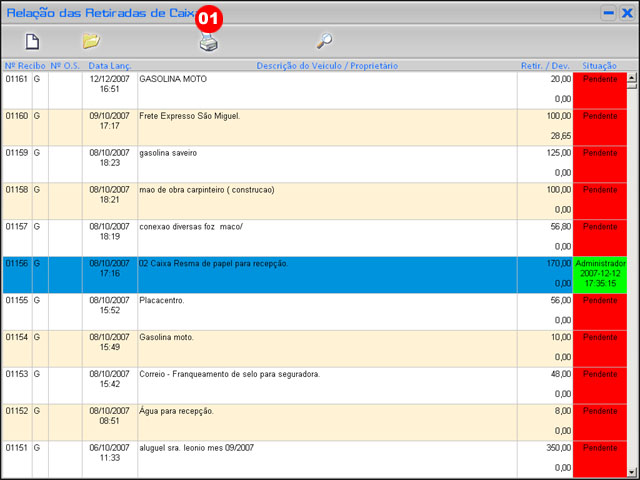
Task: Click green Administrador status cell
Action: point(600,270)
